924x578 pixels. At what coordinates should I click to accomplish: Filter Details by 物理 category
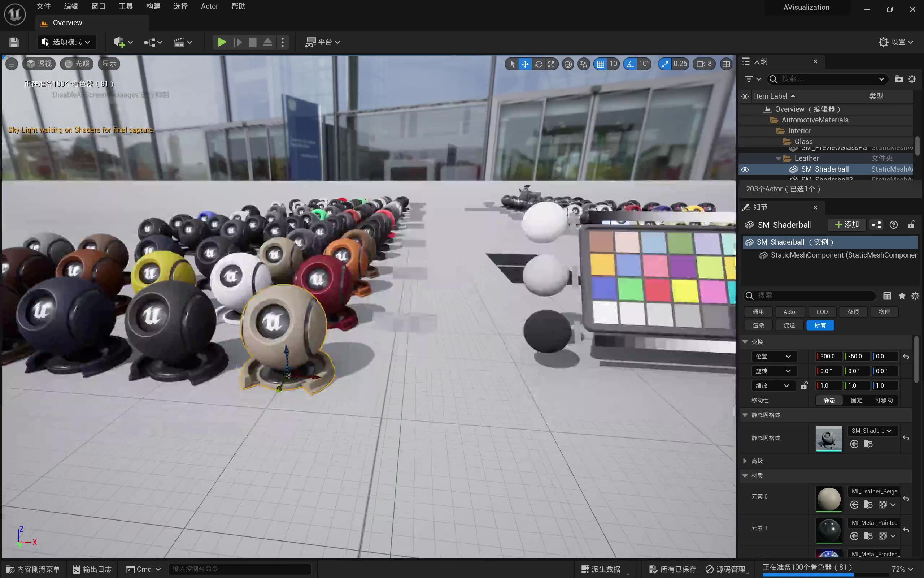point(884,312)
